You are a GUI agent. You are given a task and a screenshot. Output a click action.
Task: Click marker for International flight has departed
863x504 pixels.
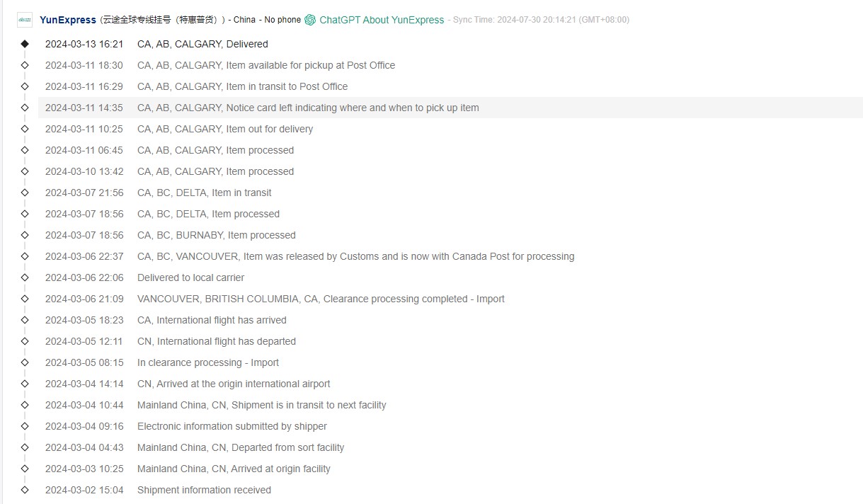25,341
